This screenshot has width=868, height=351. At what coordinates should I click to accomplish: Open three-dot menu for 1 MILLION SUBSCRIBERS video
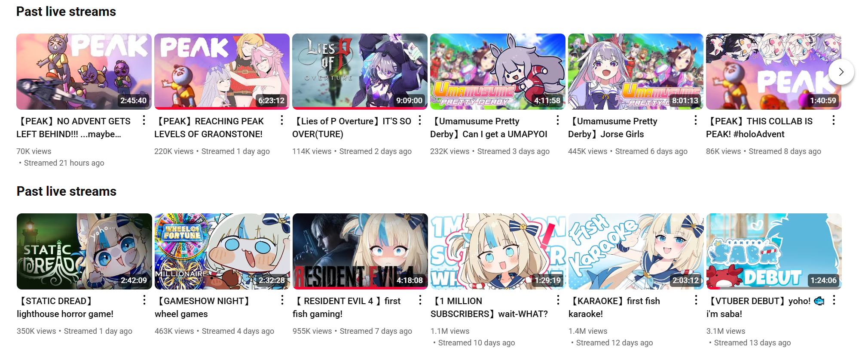click(x=558, y=300)
